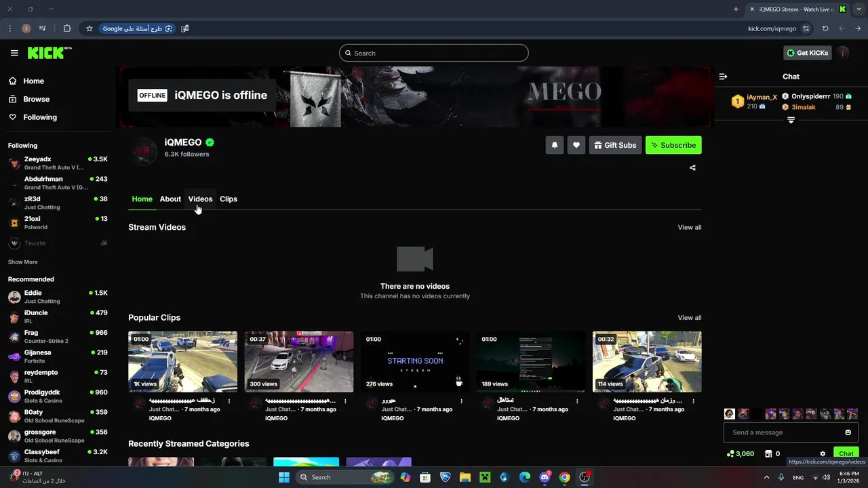Open the 300 views clip thumbnail
The image size is (868, 488).
299,361
